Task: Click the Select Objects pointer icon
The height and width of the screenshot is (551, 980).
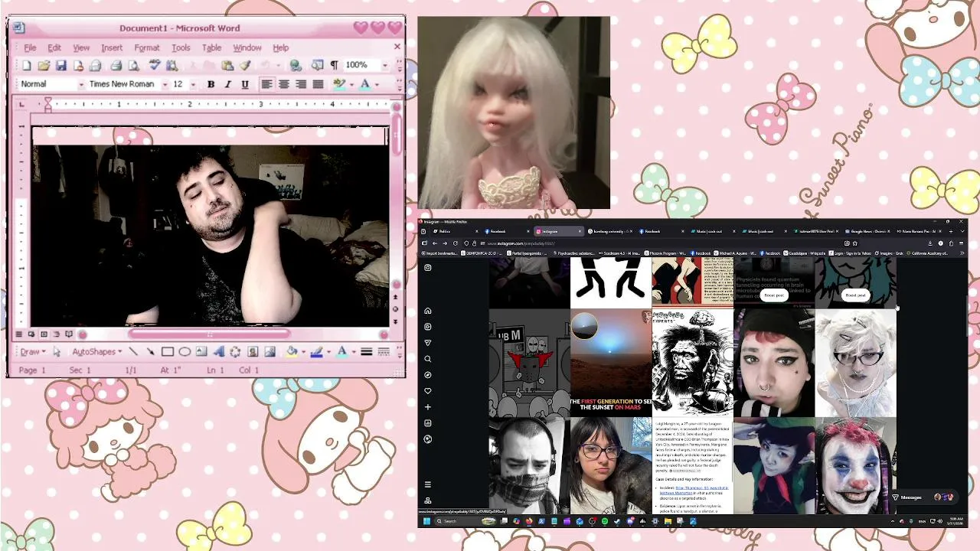Action: coord(57,352)
